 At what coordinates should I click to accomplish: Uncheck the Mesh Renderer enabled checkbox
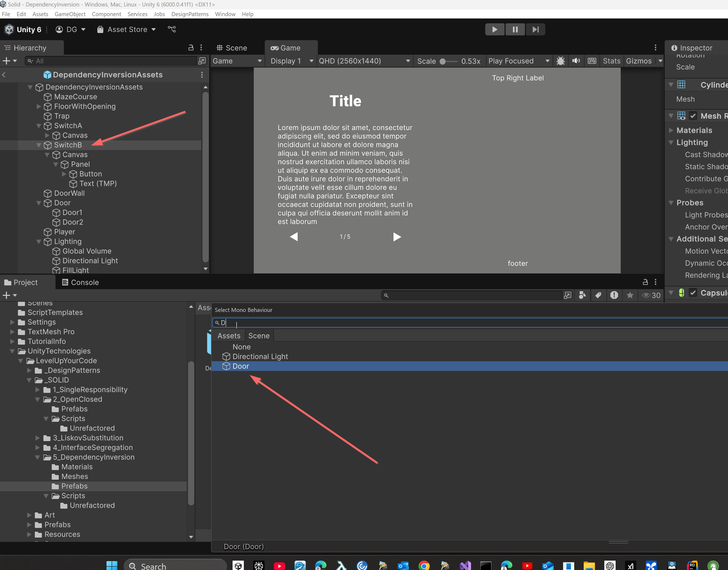[693, 116]
